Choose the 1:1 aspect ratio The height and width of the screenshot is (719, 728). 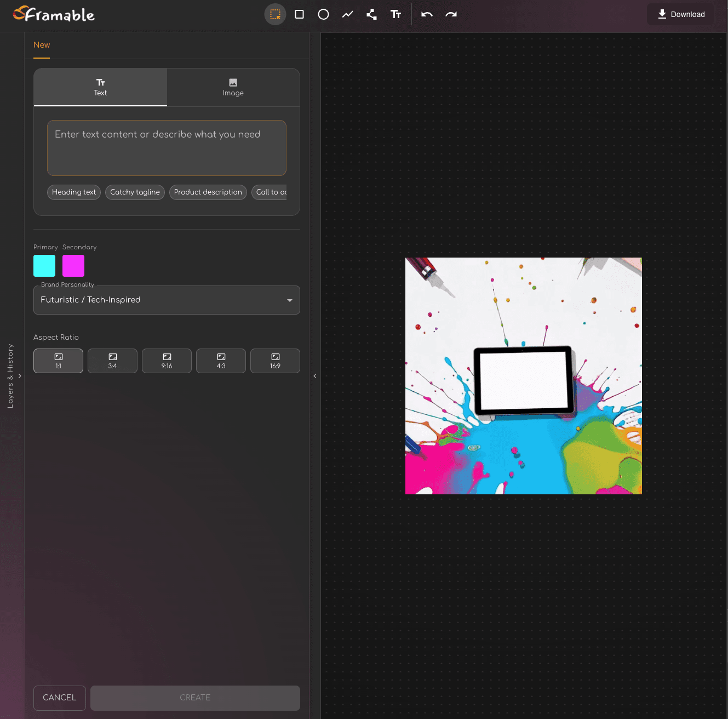(x=58, y=361)
